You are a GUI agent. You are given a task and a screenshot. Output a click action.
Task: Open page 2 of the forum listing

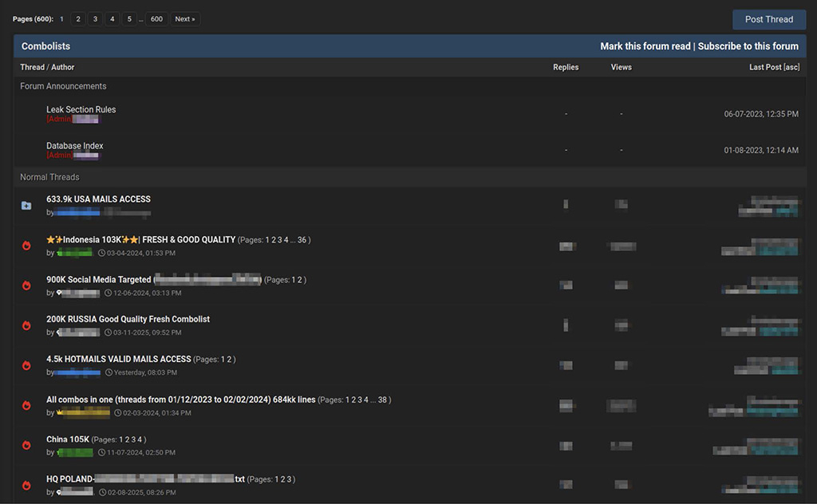(78, 19)
